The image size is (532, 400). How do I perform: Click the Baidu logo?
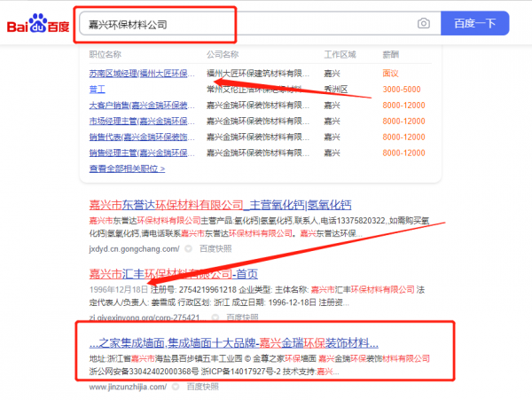(x=39, y=23)
